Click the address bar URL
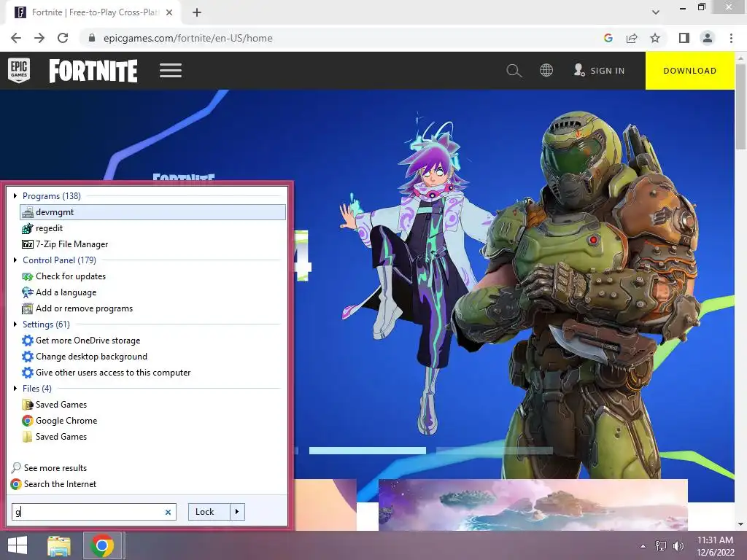 pyautogui.click(x=187, y=38)
